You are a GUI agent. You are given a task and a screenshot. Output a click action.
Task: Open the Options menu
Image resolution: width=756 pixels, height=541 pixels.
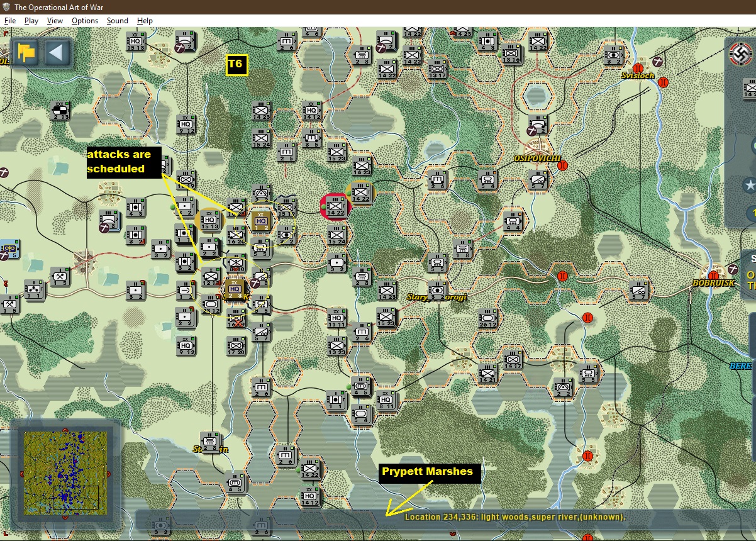click(x=85, y=21)
